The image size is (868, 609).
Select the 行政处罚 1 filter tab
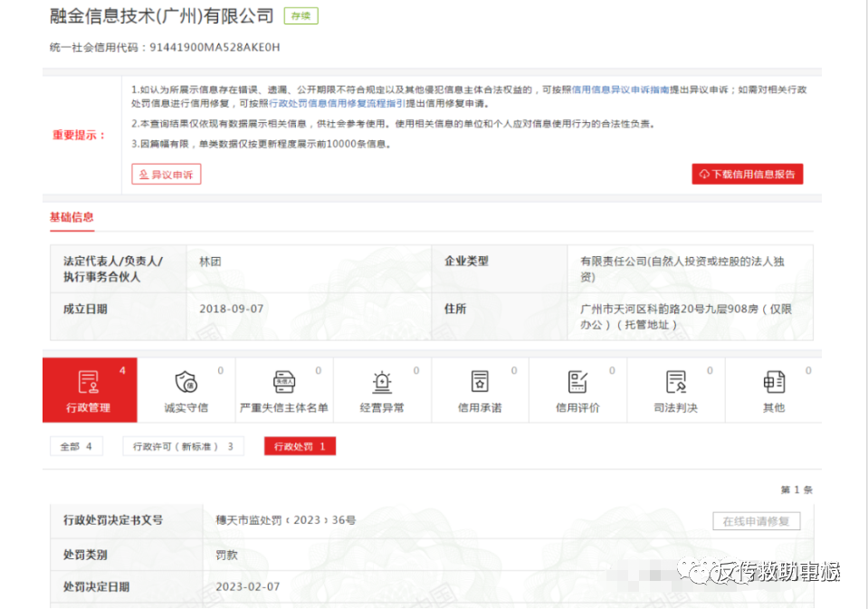coord(300,446)
